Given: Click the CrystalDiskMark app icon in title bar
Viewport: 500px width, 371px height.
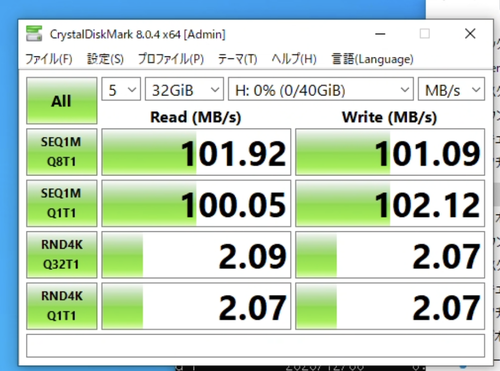Looking at the screenshot, I should (x=34, y=33).
